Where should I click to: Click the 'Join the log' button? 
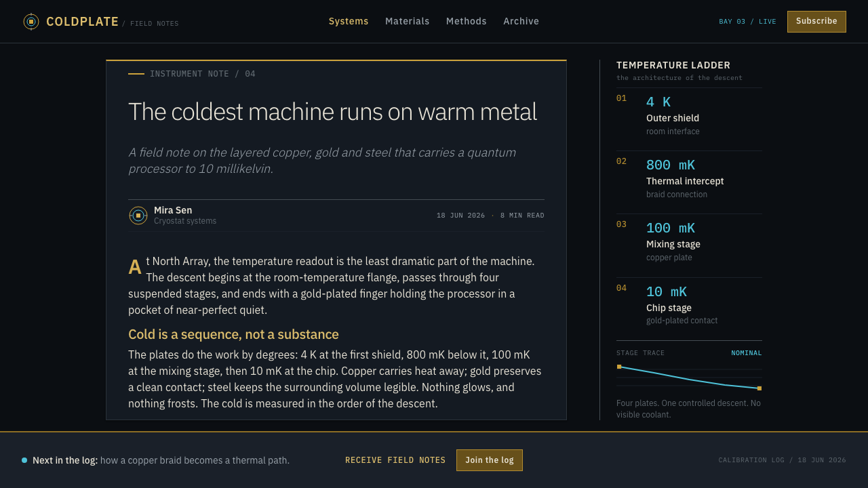[x=490, y=460]
